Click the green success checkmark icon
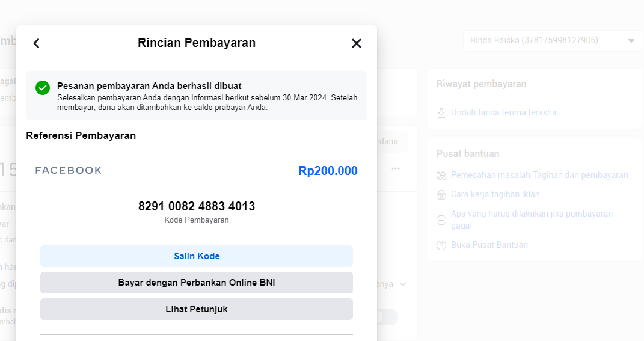This screenshot has height=341, width=644. pyautogui.click(x=43, y=88)
